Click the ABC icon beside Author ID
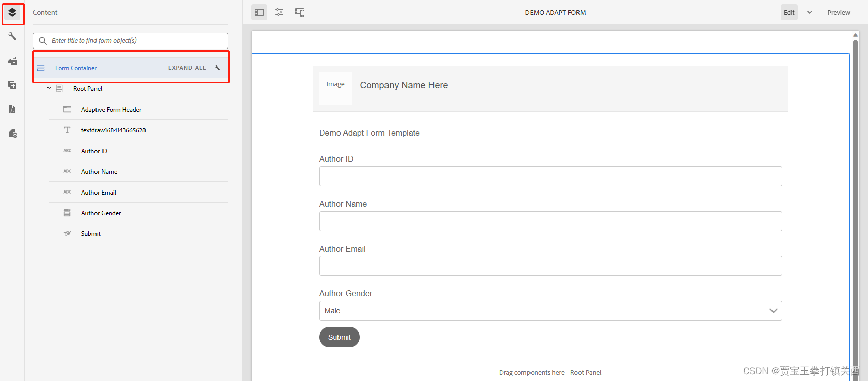This screenshot has width=868, height=381. [67, 151]
